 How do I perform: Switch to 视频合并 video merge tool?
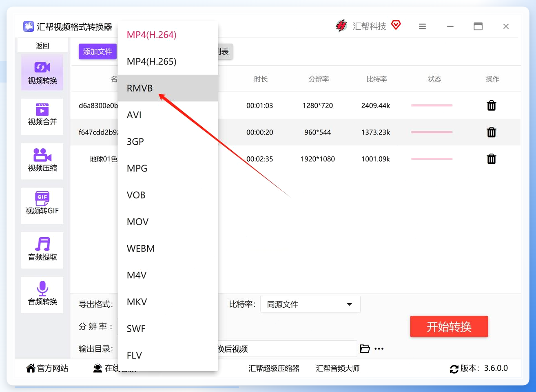[42, 117]
